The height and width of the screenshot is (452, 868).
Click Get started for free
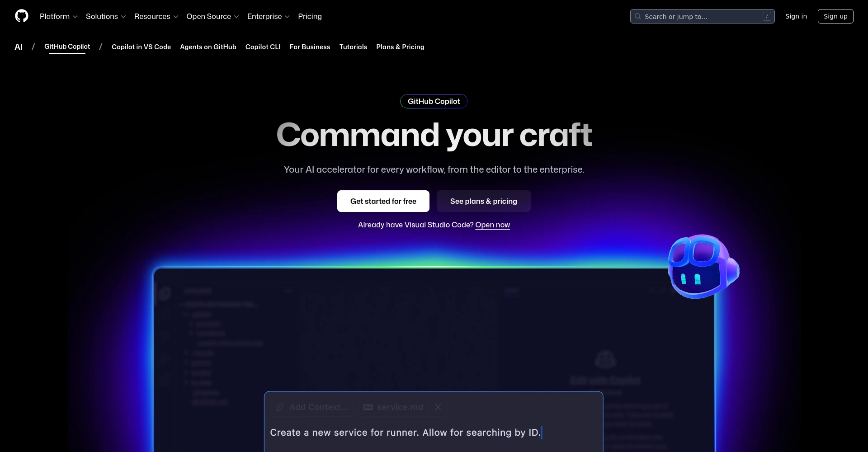coord(383,201)
